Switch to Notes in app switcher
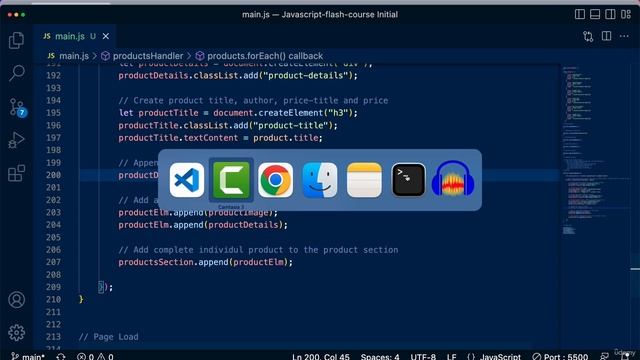Viewport: 640px width, 360px height. pyautogui.click(x=364, y=180)
